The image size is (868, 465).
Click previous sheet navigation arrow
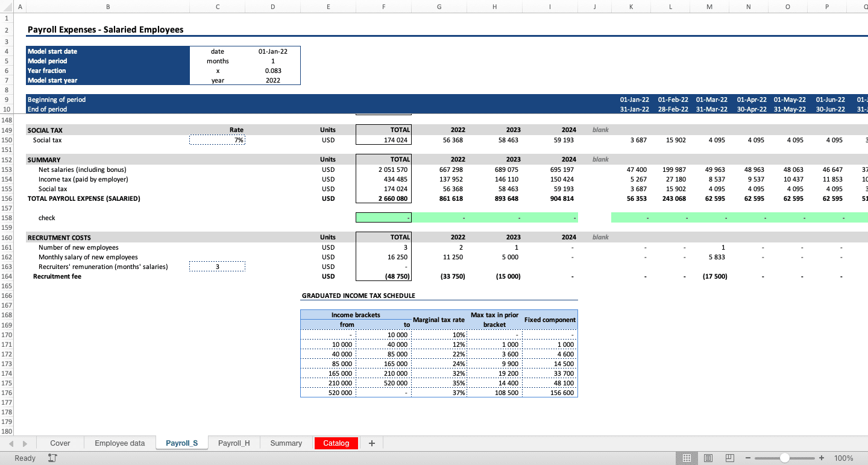coord(11,443)
